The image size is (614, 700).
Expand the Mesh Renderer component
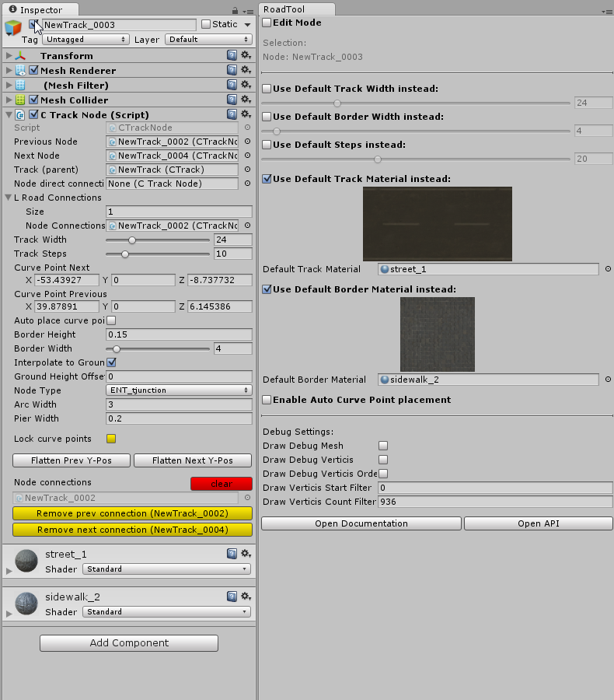pos(9,70)
